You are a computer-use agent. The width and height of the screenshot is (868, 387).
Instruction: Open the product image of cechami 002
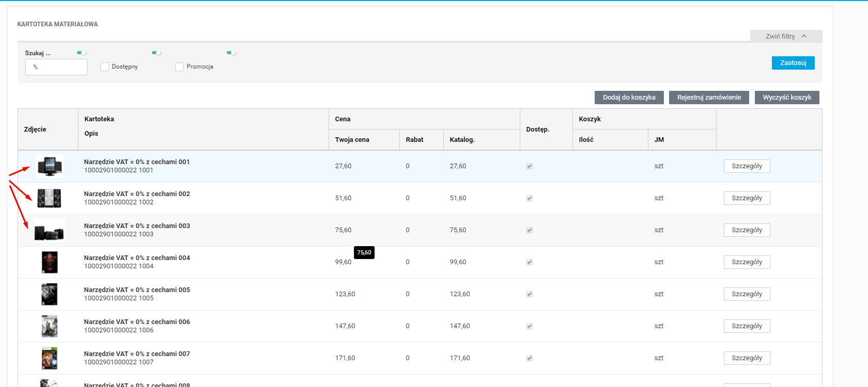pyautogui.click(x=50, y=198)
